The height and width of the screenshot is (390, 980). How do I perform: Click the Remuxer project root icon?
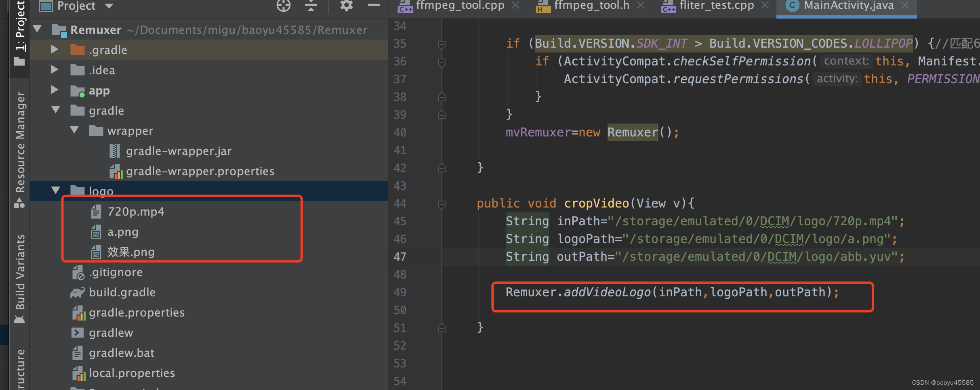[x=59, y=30]
